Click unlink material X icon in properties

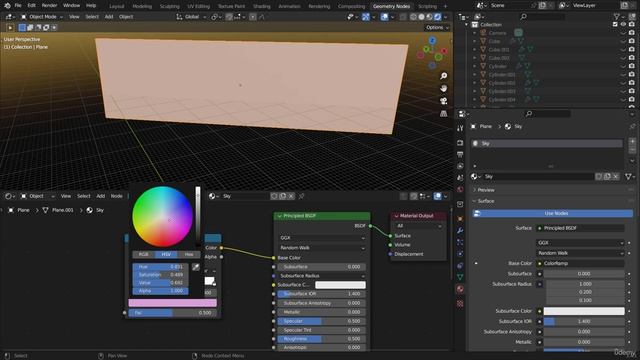click(616, 176)
